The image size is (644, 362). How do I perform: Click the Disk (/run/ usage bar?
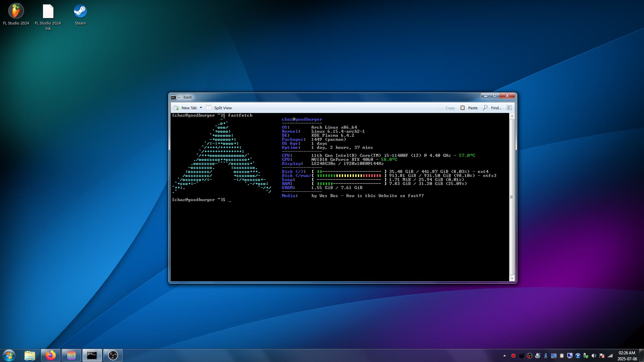click(349, 176)
